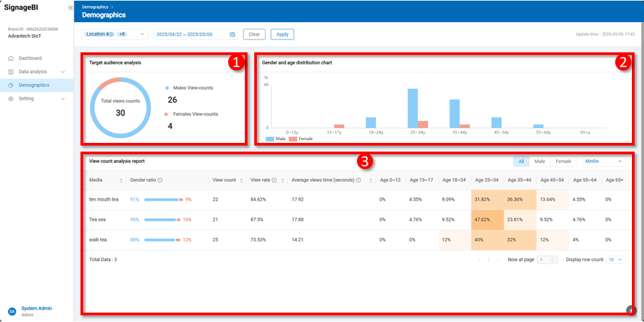Remove the Location 4 tag

point(111,34)
